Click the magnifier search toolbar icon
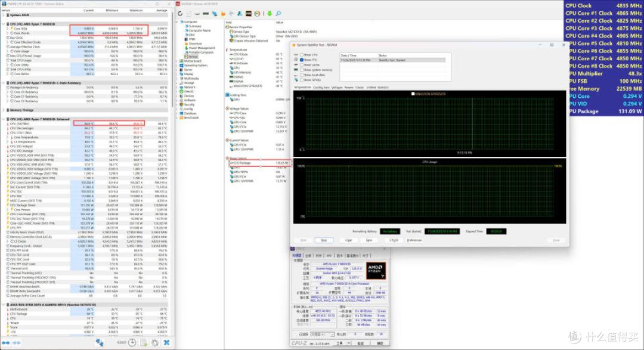 (x=278, y=14)
